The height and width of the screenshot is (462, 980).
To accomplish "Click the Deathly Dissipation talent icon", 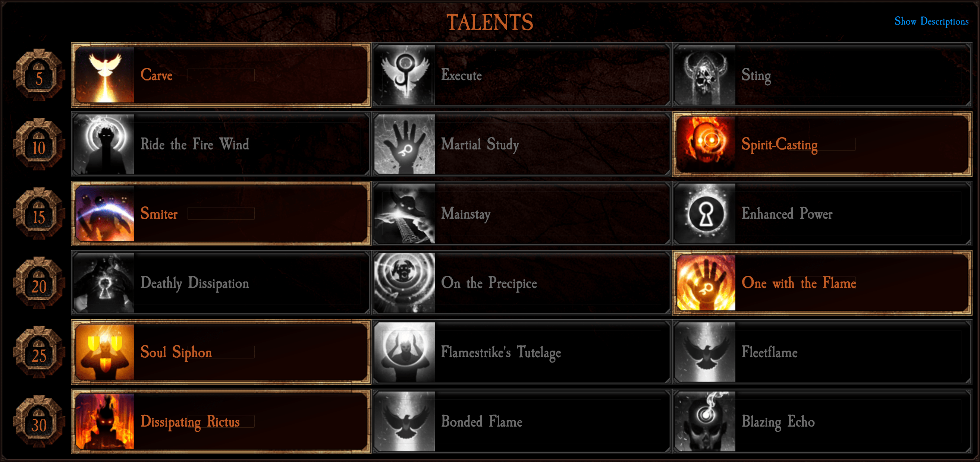I will click(x=105, y=283).
